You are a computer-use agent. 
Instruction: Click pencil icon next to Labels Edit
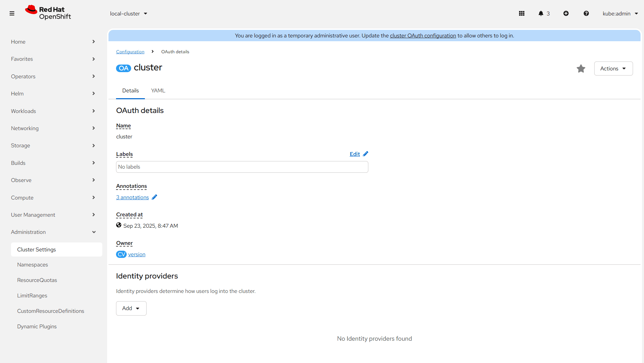pos(366,154)
